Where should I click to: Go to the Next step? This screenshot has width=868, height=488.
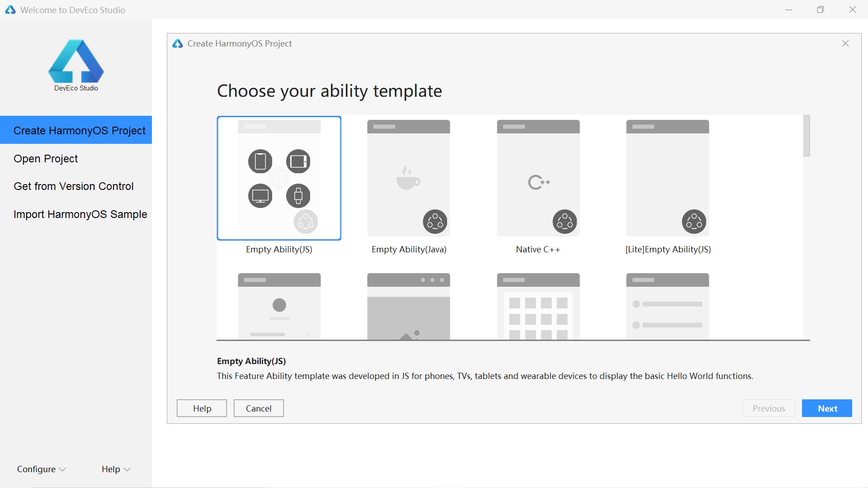(x=827, y=408)
